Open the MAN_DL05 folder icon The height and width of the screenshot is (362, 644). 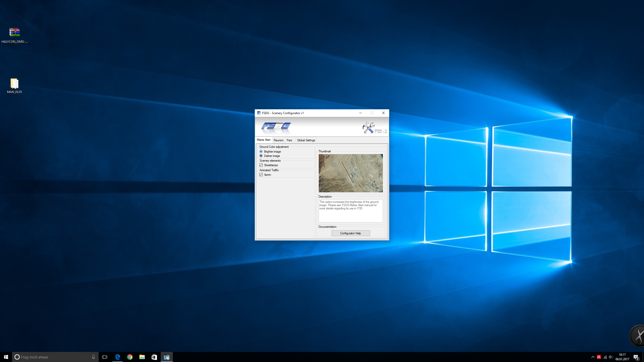click(14, 84)
